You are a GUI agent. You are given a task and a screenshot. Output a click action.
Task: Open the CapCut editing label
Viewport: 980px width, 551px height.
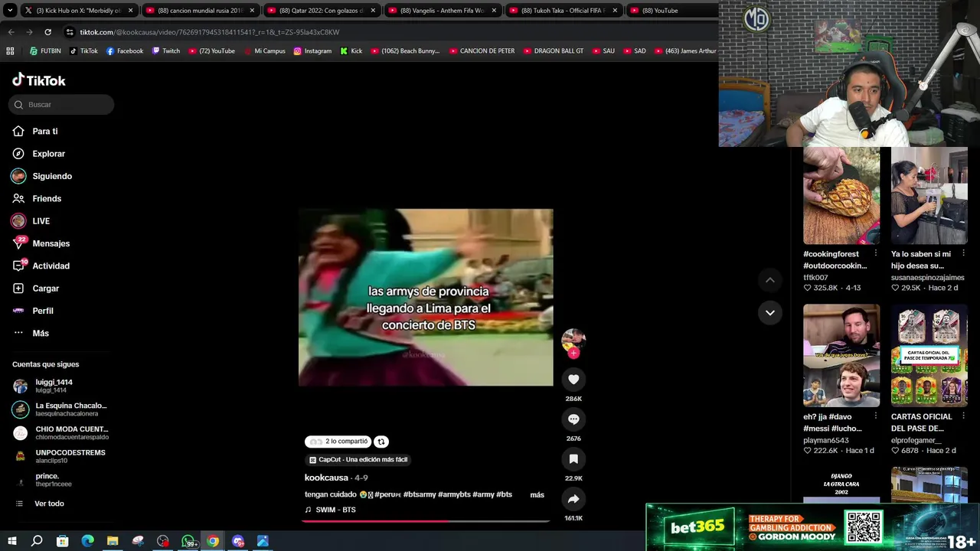(358, 460)
